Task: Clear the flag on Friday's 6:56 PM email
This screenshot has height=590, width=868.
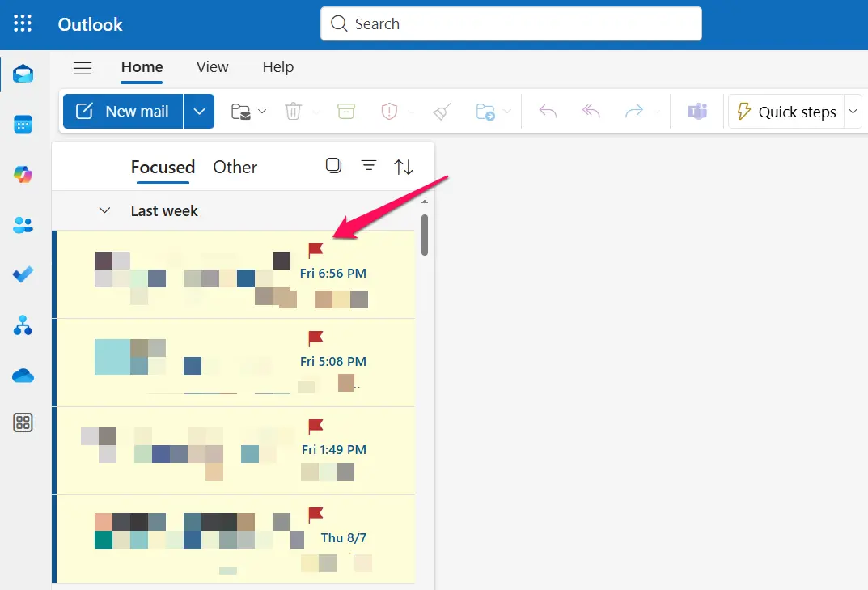Action: click(x=315, y=250)
